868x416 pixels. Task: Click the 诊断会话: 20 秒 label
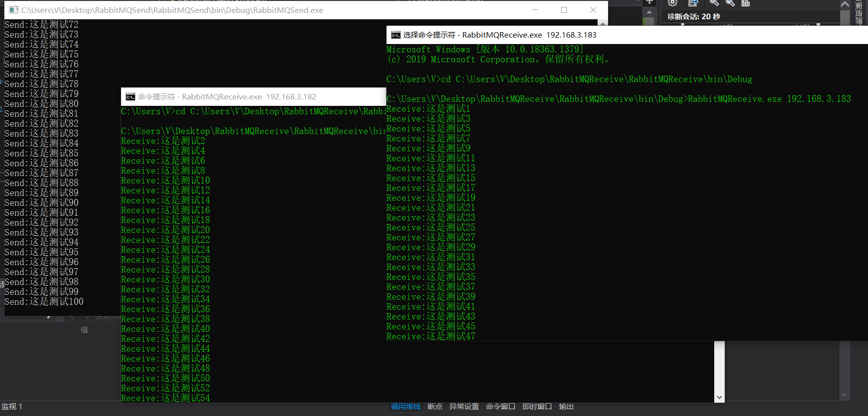point(694,17)
